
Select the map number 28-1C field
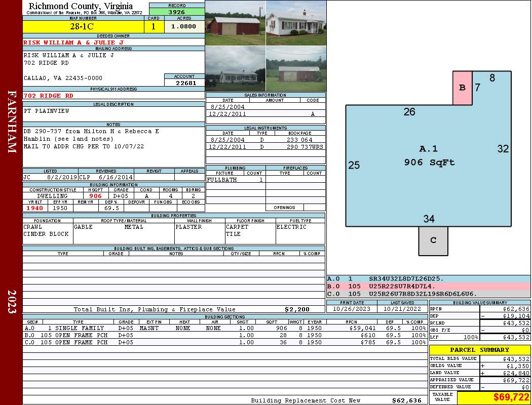point(83,26)
